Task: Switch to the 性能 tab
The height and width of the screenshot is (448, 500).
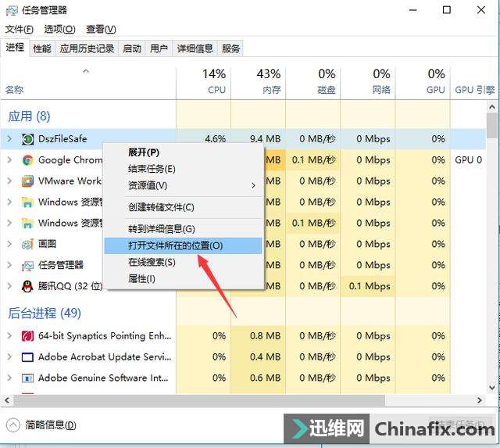Action: tap(42, 48)
